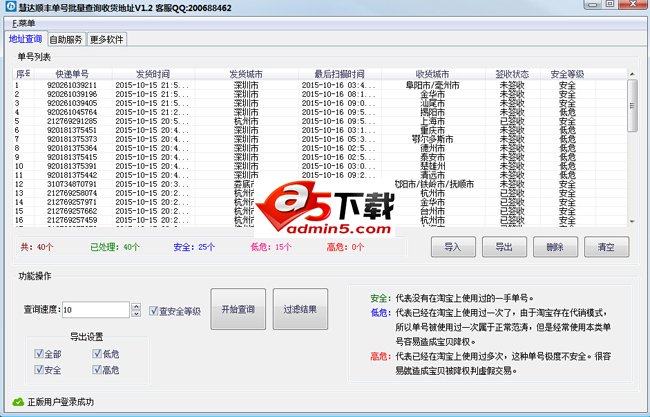The width and height of the screenshot is (650, 417).
Task: Click 台州市 destination city cell
Action: (x=433, y=211)
